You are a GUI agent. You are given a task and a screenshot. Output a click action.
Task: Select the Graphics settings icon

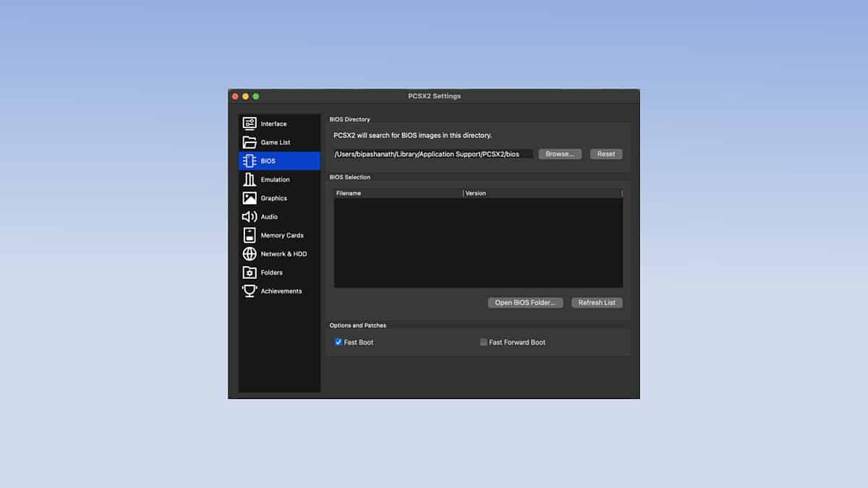coord(250,197)
